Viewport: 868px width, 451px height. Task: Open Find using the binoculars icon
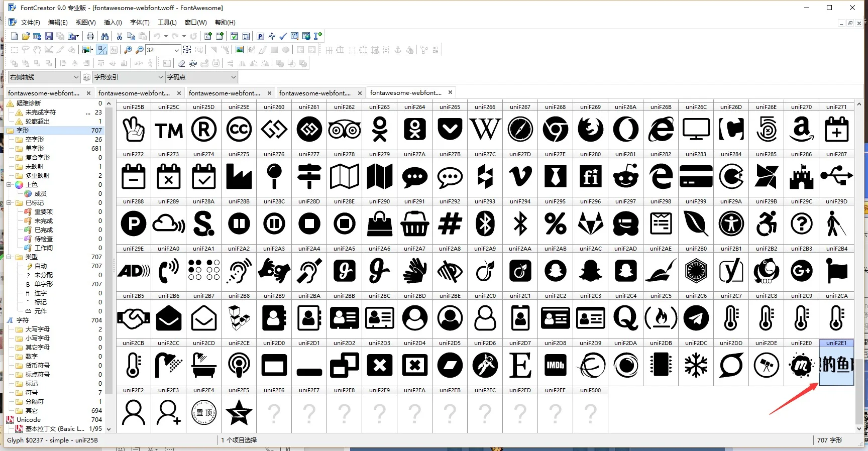point(104,36)
